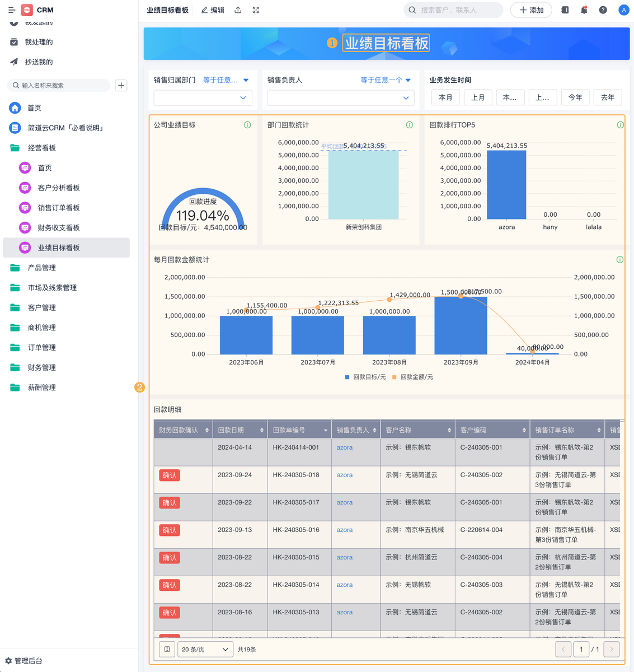This screenshot has height=672, width=634.
Task: Click the 添加 add button
Action: pos(531,10)
